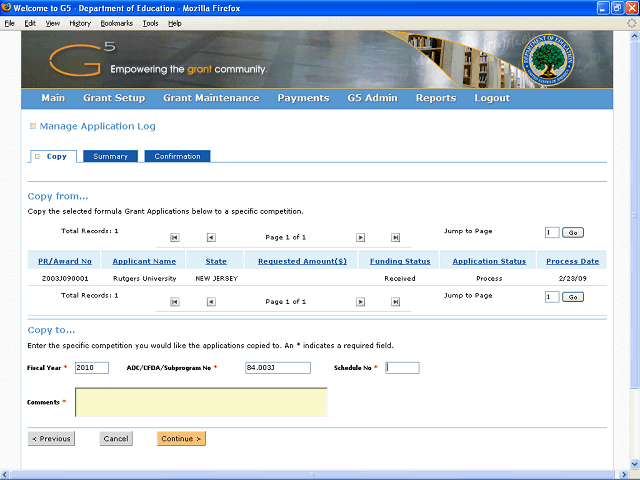Screen dimensions: 640x480
Task: Open the View menu
Action: click(x=53, y=23)
